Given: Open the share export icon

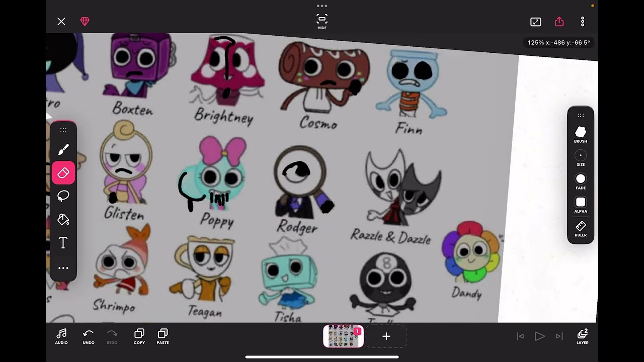Looking at the screenshot, I should point(559,22).
